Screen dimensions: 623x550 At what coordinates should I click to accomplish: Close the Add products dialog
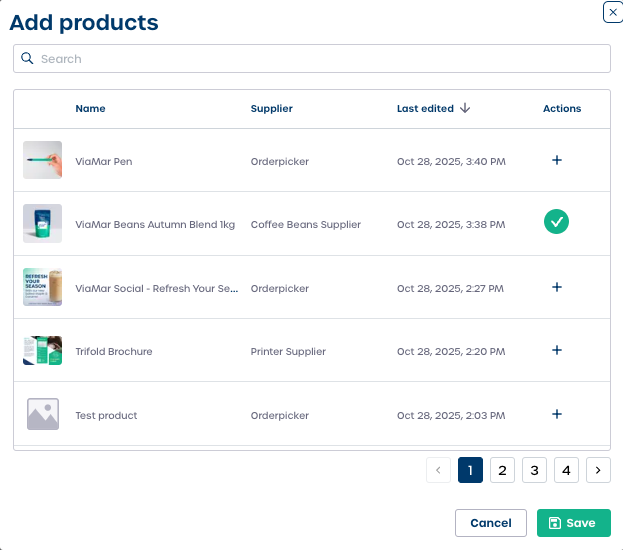click(612, 12)
